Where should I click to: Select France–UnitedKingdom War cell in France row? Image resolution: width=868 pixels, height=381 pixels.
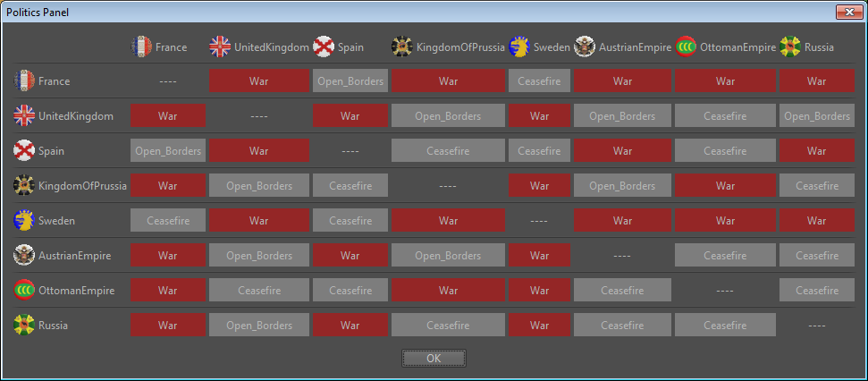pos(259,81)
